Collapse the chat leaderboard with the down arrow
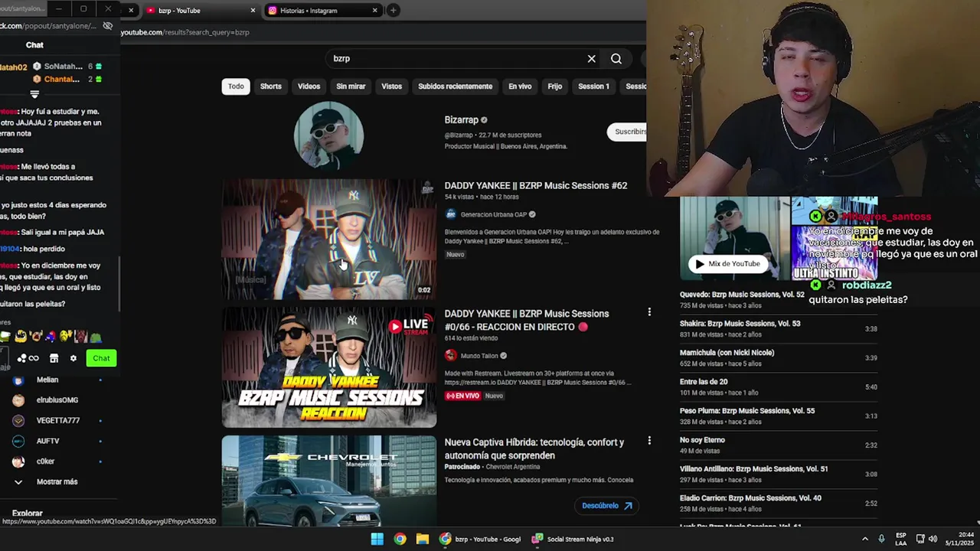This screenshot has width=980, height=551. point(34,94)
